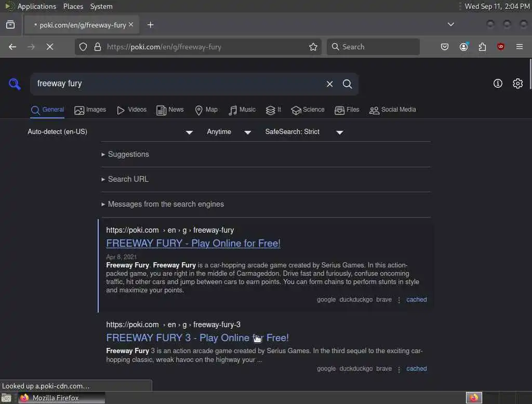Open tracking protection shield icon
The height and width of the screenshot is (404, 532).
83,47
